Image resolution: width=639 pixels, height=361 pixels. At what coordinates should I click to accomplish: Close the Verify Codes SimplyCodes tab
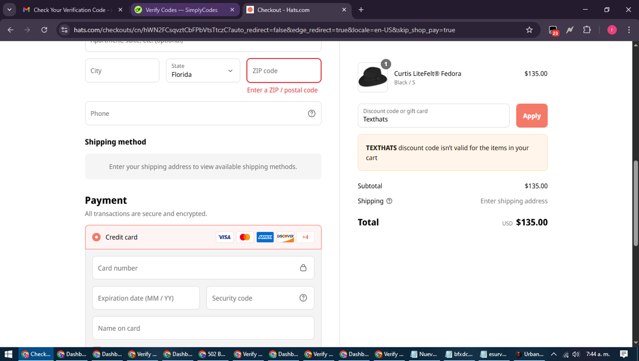(232, 10)
